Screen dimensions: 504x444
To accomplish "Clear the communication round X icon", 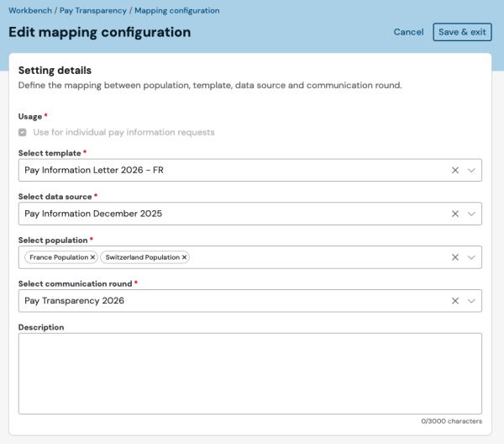I will [454, 301].
